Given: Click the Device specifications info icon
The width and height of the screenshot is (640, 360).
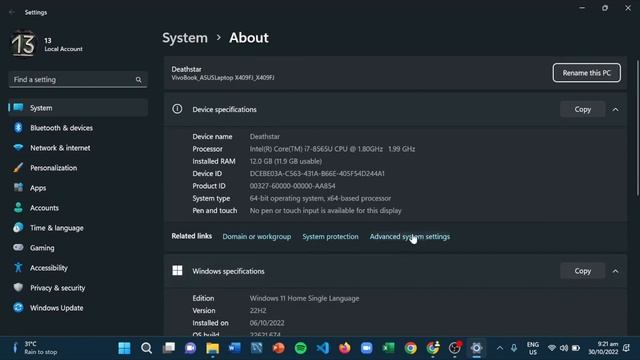Looking at the screenshot, I should (177, 109).
